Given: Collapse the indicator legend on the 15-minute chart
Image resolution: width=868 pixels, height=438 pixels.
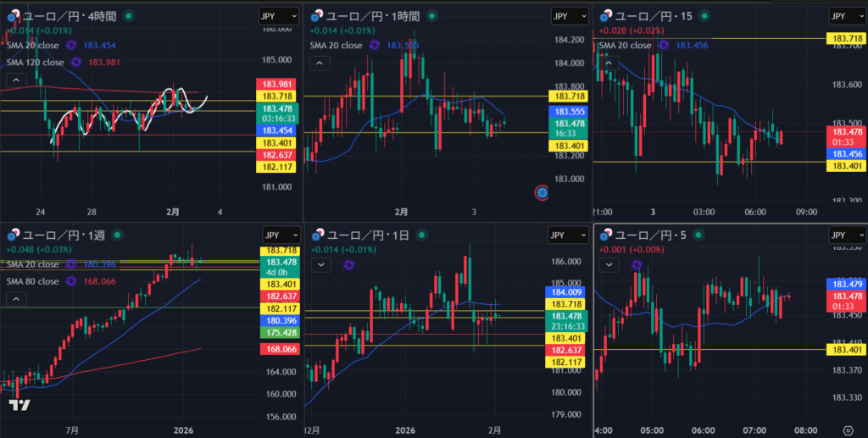Looking at the screenshot, I should pos(608,62).
